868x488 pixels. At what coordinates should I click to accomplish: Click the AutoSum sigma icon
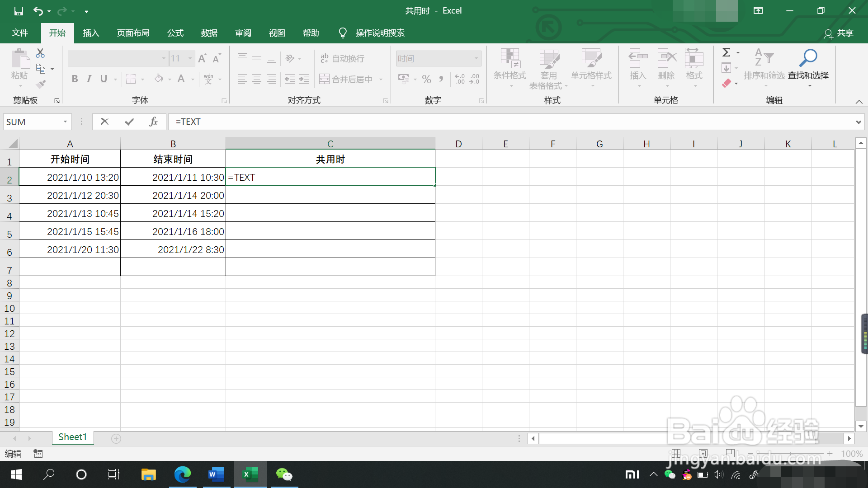tap(726, 52)
